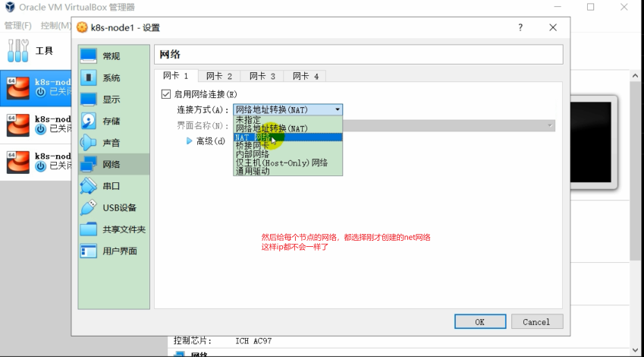Select the 网络 (Network) monitors icon
The width and height of the screenshot is (644, 357).
click(88, 164)
